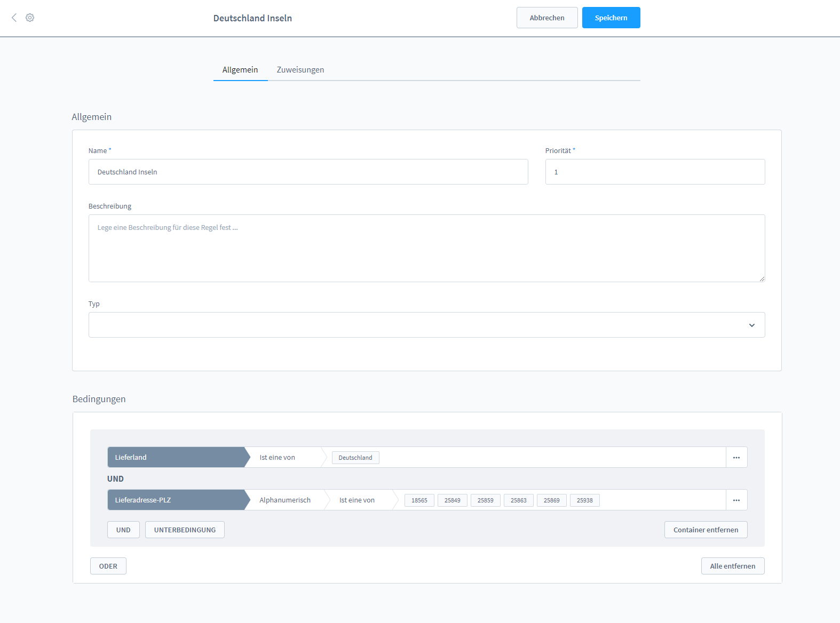840x623 pixels.
Task: Cancel editing with Abbrechen
Action: pos(546,18)
